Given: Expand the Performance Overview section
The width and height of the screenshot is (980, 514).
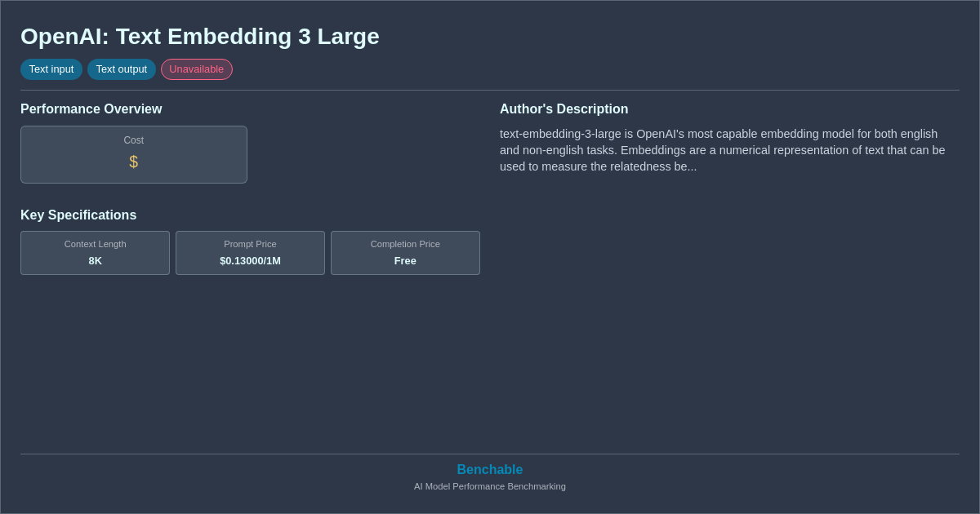Looking at the screenshot, I should (91, 109).
